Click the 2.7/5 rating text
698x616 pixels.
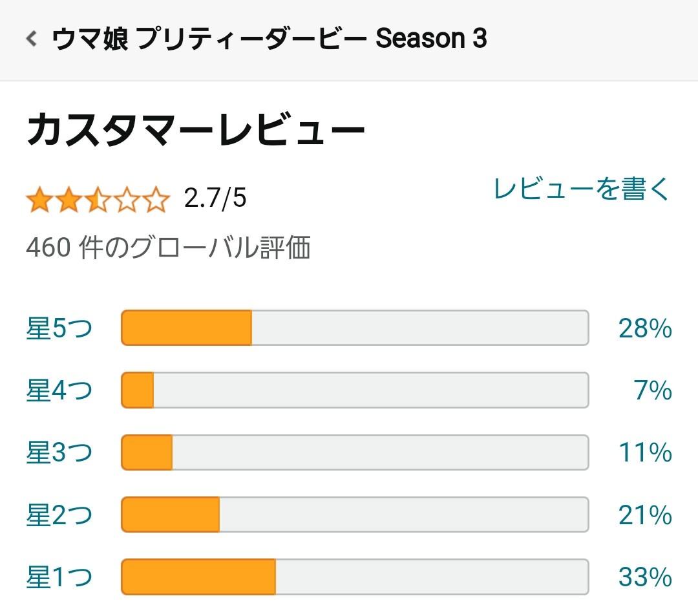(x=215, y=198)
